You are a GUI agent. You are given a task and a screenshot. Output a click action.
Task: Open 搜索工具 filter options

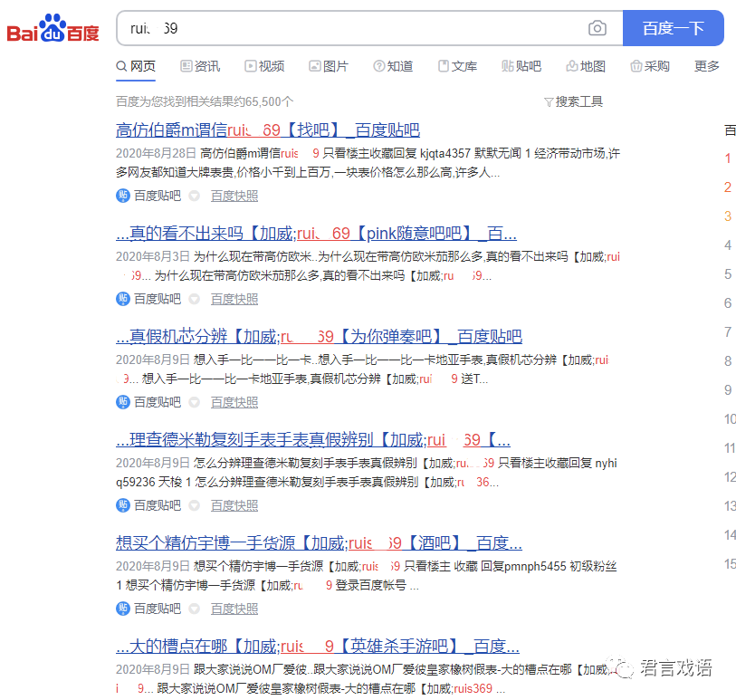tap(574, 101)
